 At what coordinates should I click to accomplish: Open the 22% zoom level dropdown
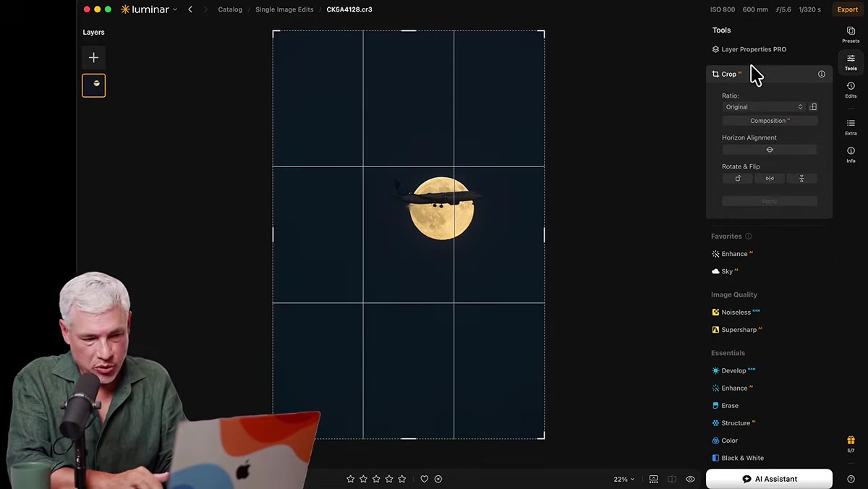[624, 479]
